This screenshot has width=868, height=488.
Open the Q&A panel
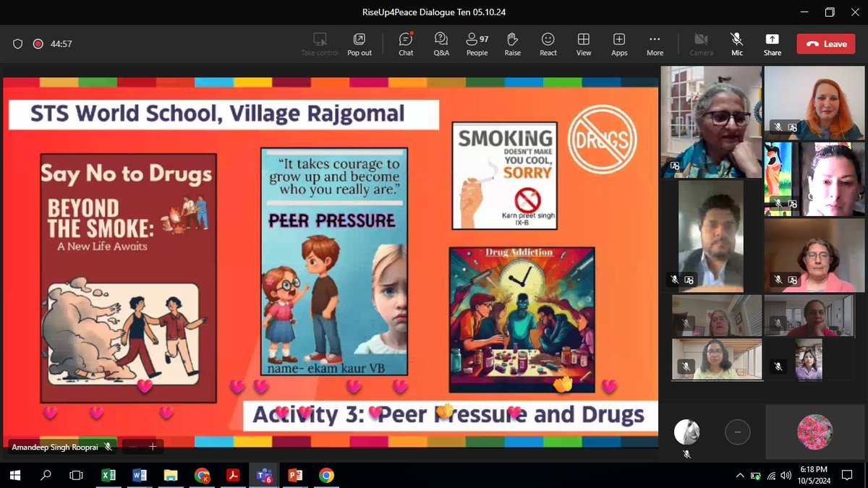(441, 43)
